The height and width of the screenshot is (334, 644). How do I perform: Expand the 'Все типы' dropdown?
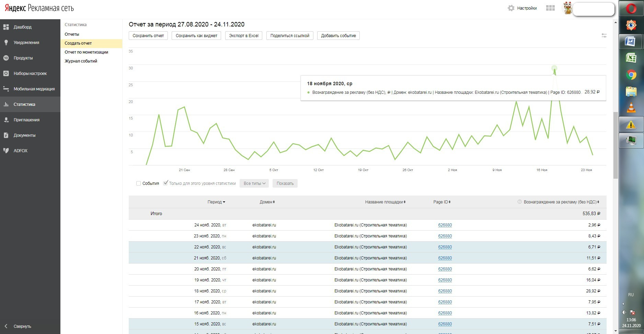(254, 183)
